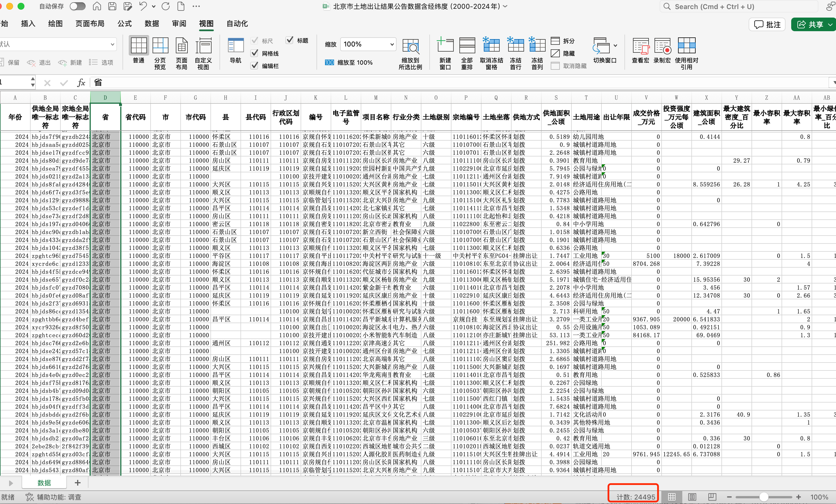
Task: Open the Data (数据) ribbon tab
Action: point(152,24)
